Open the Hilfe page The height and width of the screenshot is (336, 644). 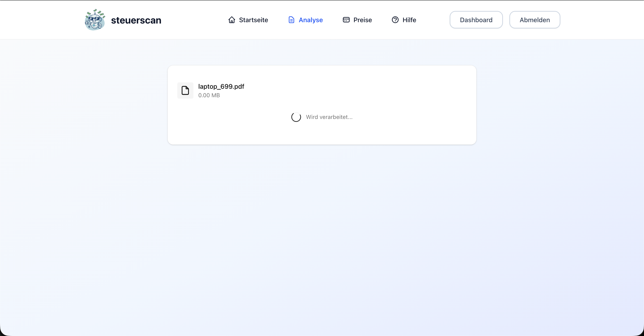pos(409,20)
